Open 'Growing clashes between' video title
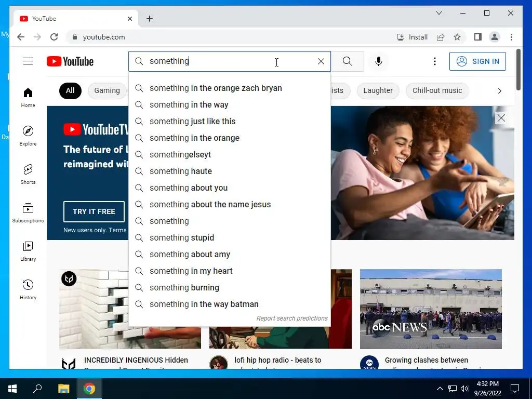The height and width of the screenshot is (399, 532). click(426, 360)
